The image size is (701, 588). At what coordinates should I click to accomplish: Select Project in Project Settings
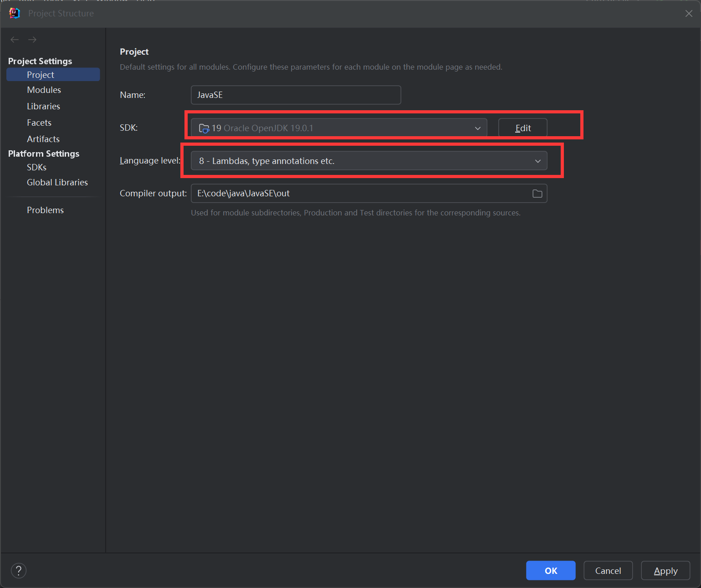tap(53, 75)
